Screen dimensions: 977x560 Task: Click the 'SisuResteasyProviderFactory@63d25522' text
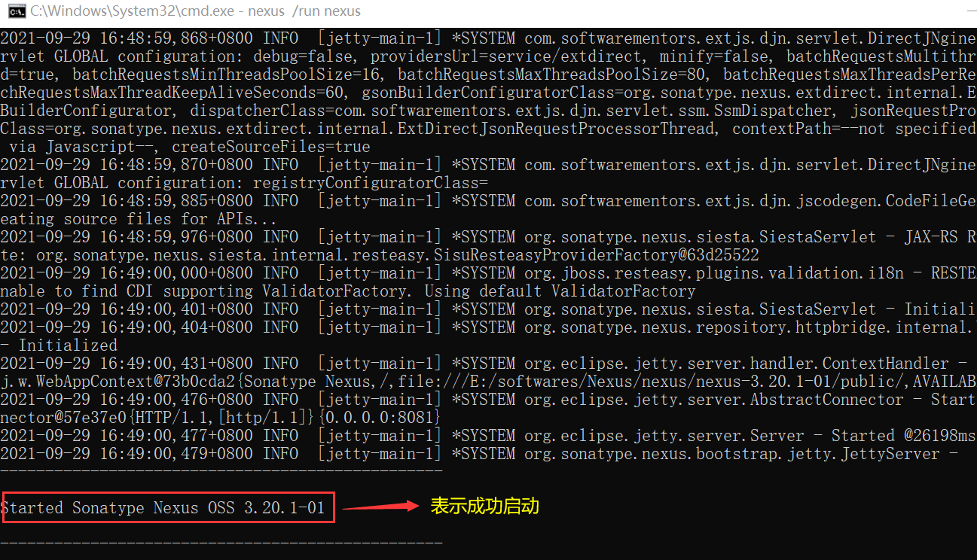pyautogui.click(x=597, y=255)
